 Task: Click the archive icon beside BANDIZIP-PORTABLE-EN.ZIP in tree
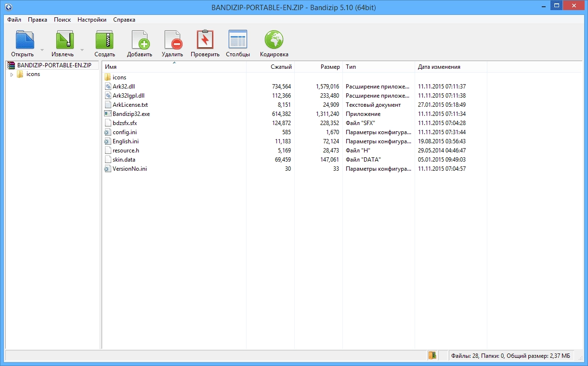(11, 65)
